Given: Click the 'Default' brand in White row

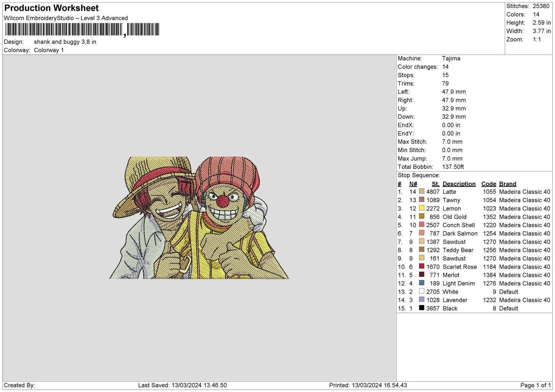Looking at the screenshot, I should tap(509, 292).
